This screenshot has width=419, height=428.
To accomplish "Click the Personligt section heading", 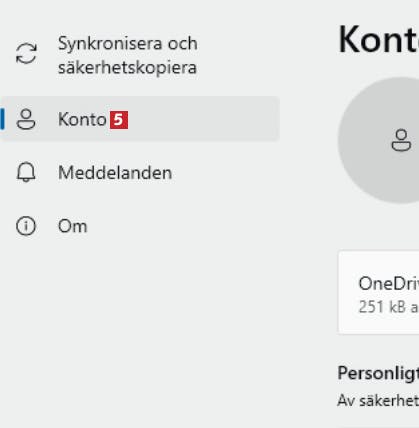I will [378, 373].
